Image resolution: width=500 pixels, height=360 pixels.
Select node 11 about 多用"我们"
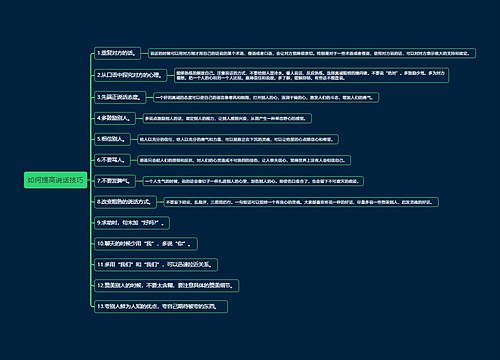pyautogui.click(x=156, y=265)
